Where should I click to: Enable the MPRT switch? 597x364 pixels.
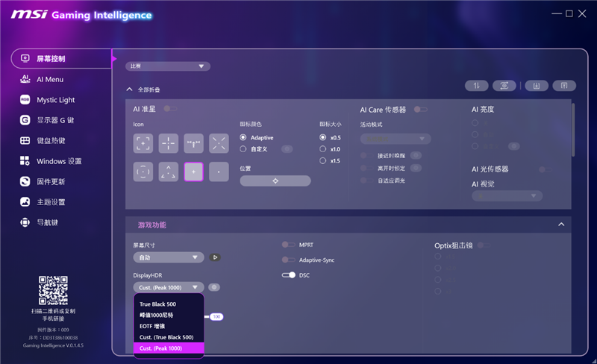pyautogui.click(x=288, y=245)
